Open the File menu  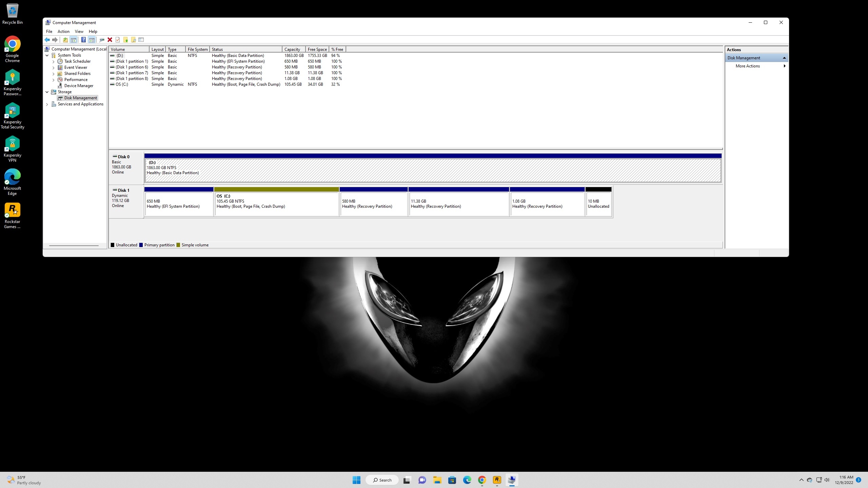click(49, 32)
